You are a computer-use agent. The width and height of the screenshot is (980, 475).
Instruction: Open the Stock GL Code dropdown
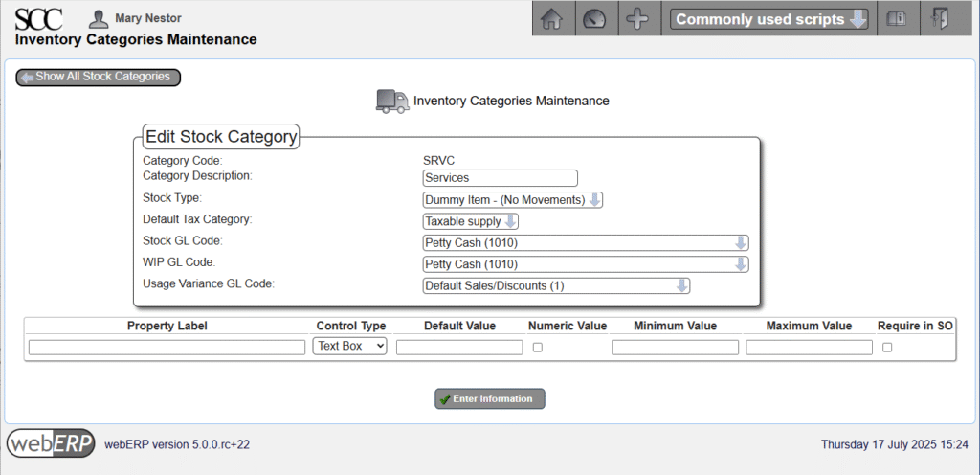(586, 243)
